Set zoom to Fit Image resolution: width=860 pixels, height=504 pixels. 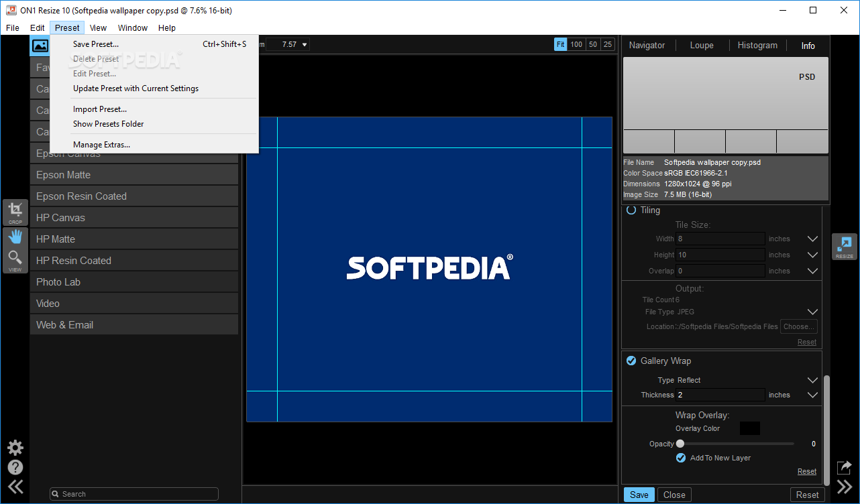[x=561, y=44]
